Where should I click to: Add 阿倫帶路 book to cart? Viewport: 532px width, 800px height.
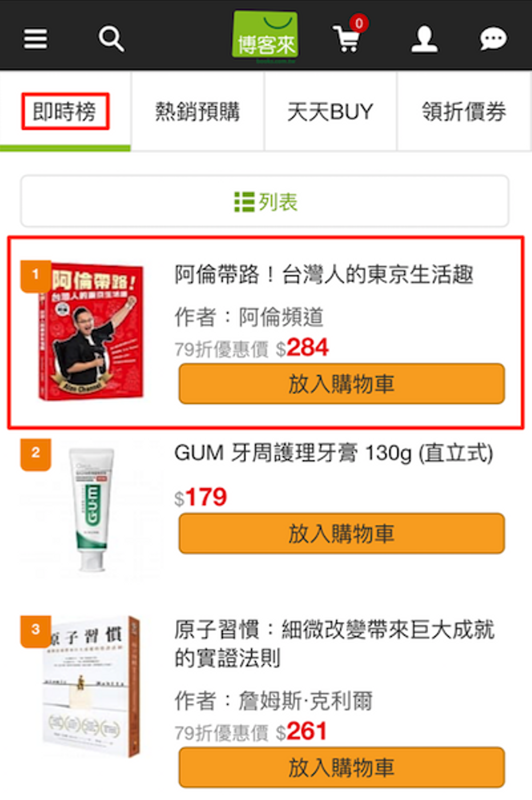click(x=342, y=384)
